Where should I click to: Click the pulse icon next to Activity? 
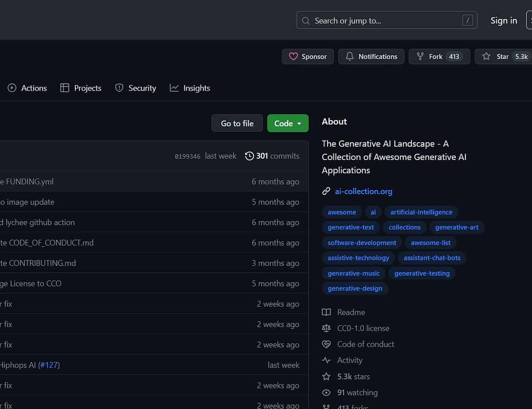click(x=326, y=360)
